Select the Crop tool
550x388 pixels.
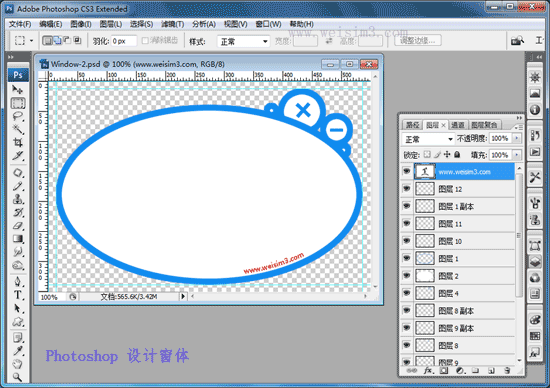tap(18, 142)
